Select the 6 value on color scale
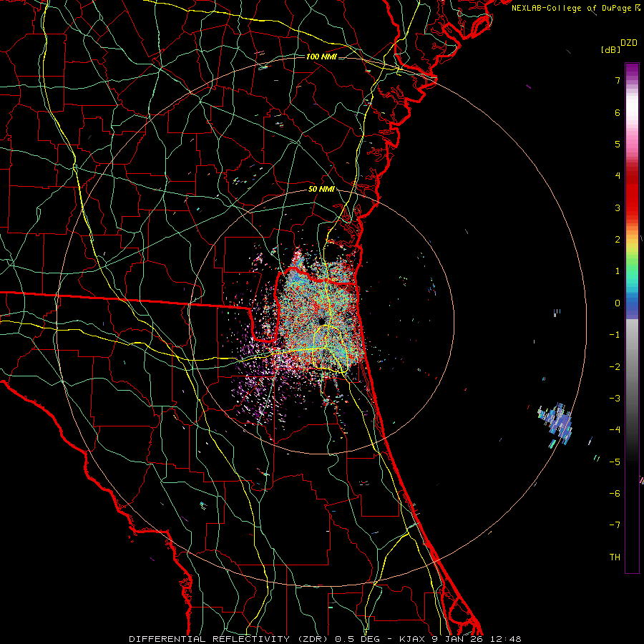The height and width of the screenshot is (644, 644). [618, 112]
